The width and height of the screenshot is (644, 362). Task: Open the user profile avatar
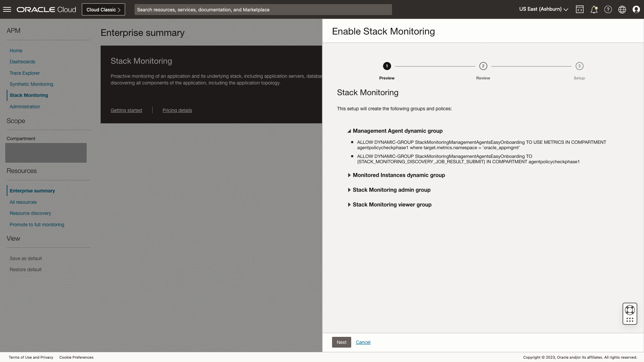tap(636, 9)
